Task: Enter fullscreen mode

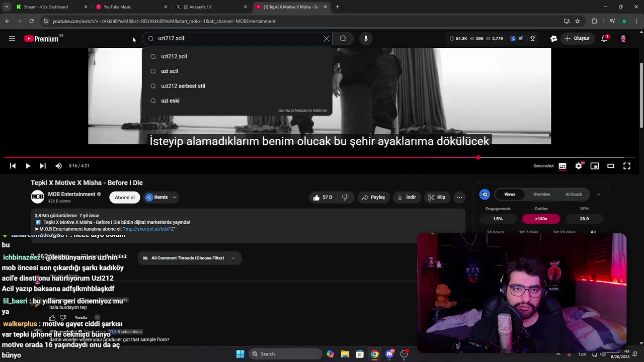Action: point(627,166)
